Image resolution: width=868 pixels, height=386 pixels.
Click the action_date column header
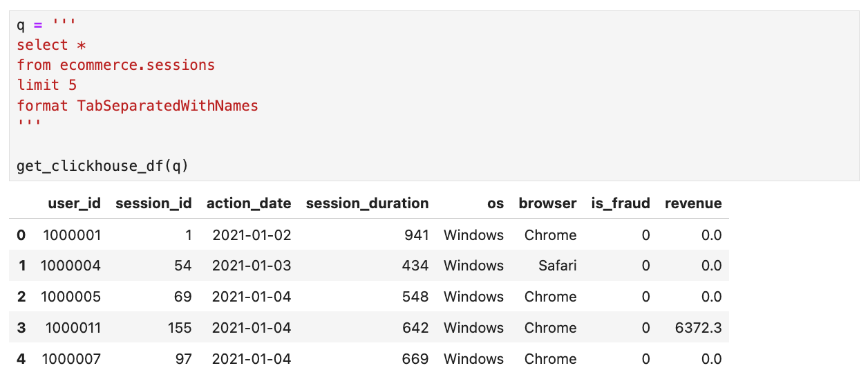(249, 203)
